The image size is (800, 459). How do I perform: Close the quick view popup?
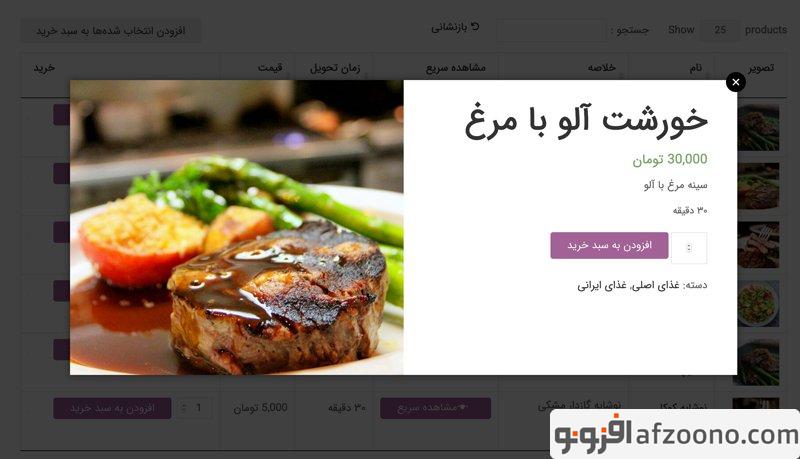(735, 82)
